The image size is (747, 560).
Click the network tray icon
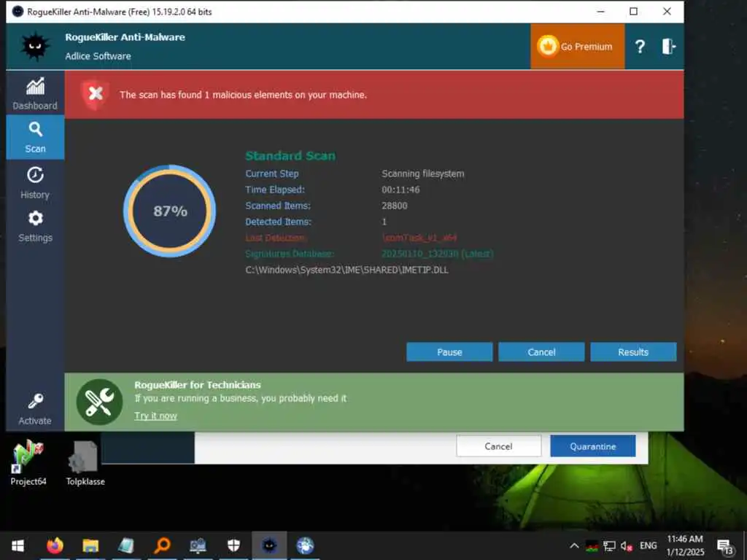pyautogui.click(x=609, y=545)
